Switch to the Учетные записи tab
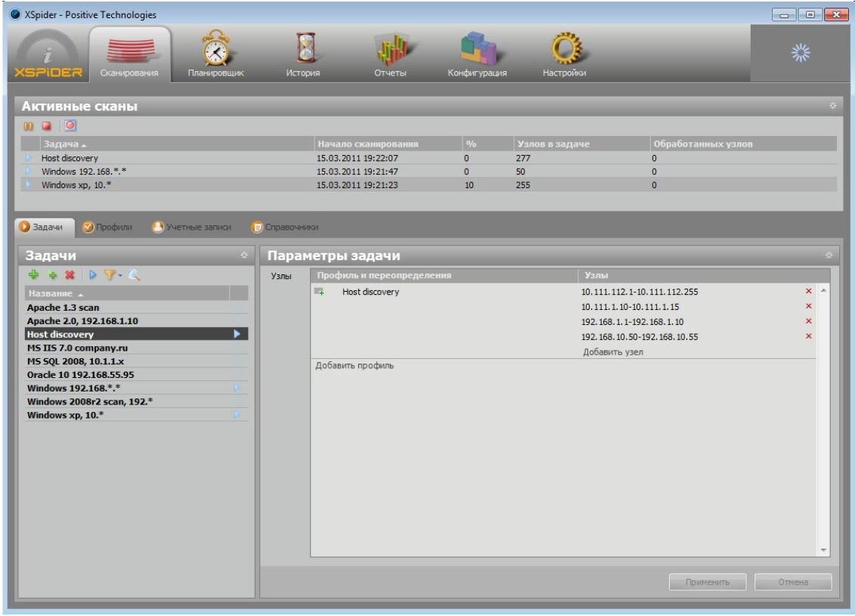 click(191, 227)
